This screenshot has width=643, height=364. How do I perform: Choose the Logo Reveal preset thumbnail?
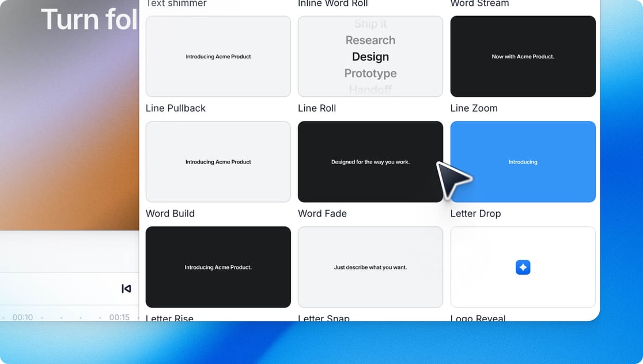click(x=523, y=267)
